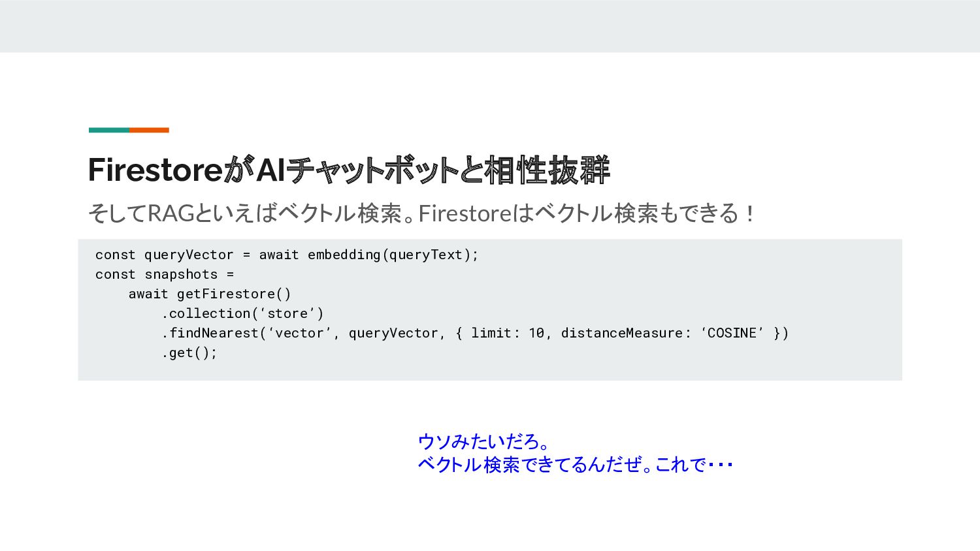980x551 pixels.
Task: Click the code line 'const queryVector = await embedding(queryText);'
Action: 287,255
